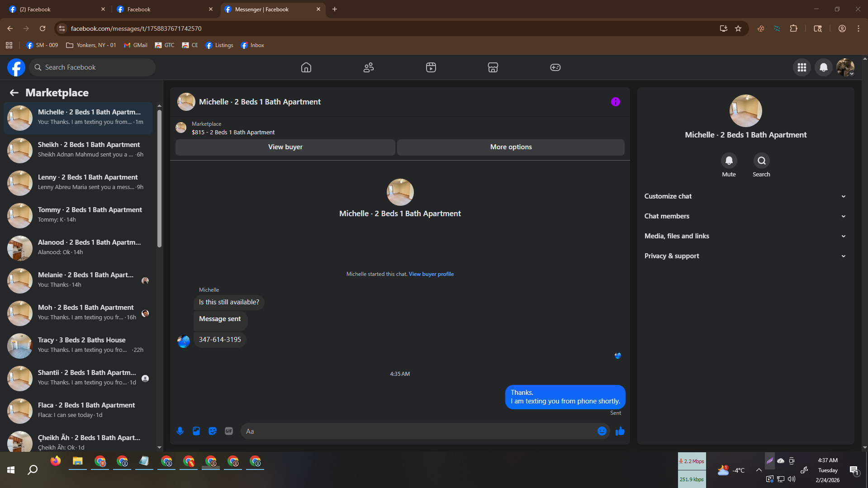Open Friends icon in top navigation
Screen dimensions: 868x488
pos(369,67)
